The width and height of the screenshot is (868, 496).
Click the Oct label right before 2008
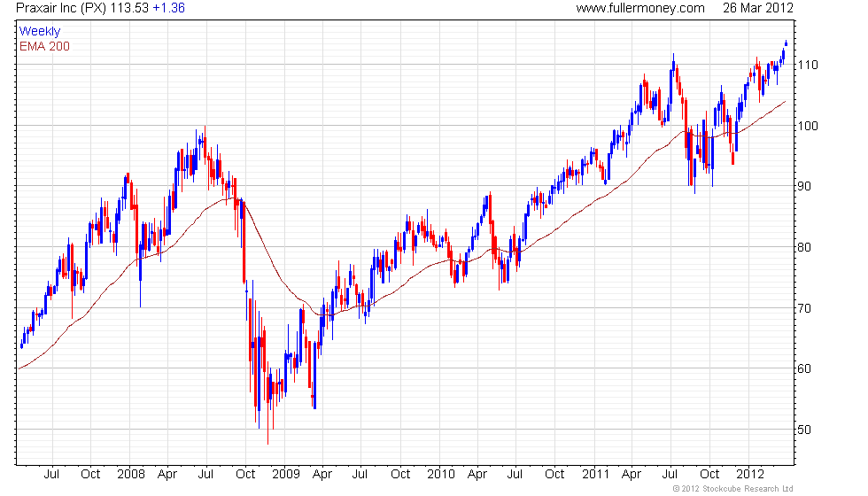coord(90,474)
